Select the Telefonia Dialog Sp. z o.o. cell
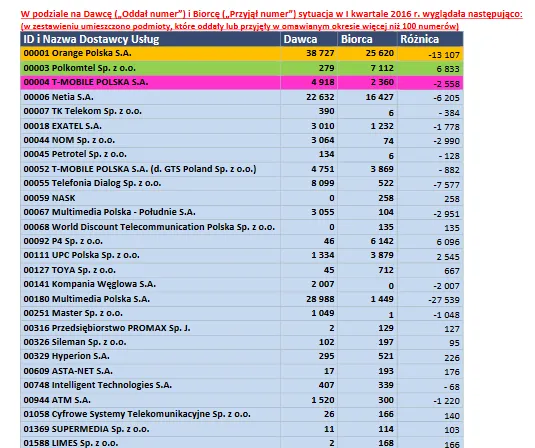This screenshot has height=448, width=535. [x=150, y=184]
